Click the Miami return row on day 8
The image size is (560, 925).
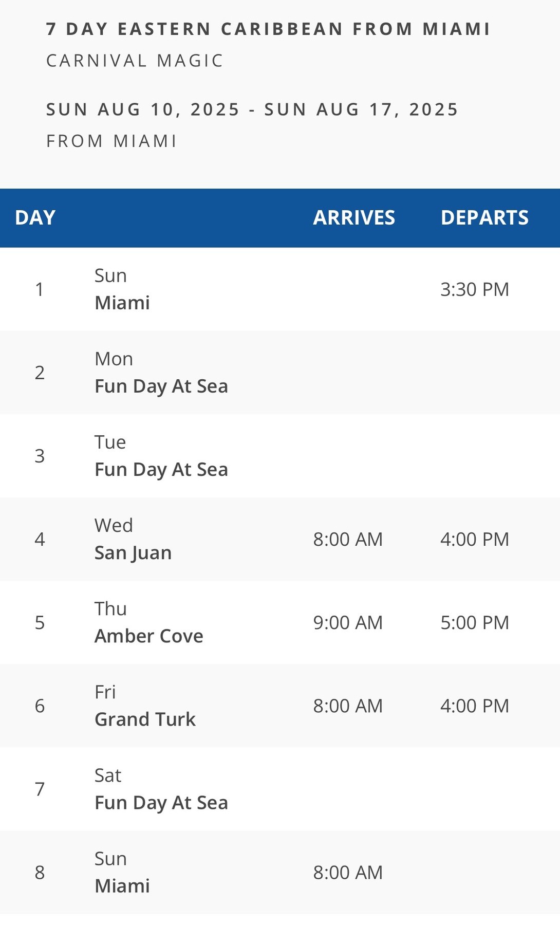pyautogui.click(x=280, y=872)
